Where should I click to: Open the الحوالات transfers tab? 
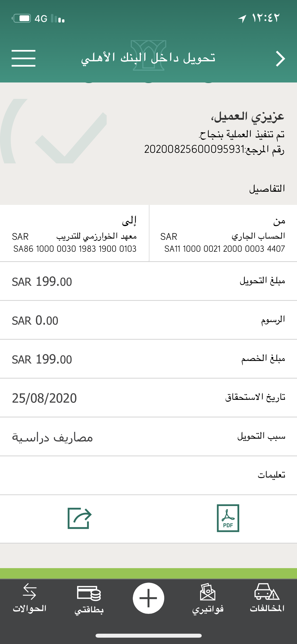30,598
